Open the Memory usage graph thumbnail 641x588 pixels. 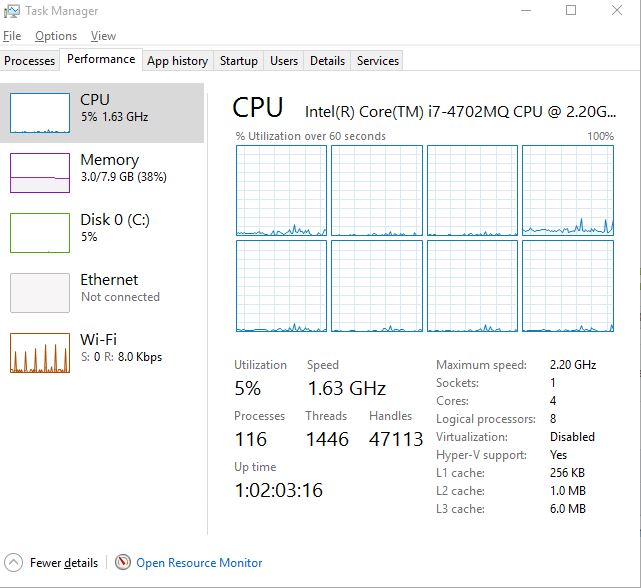coord(40,173)
